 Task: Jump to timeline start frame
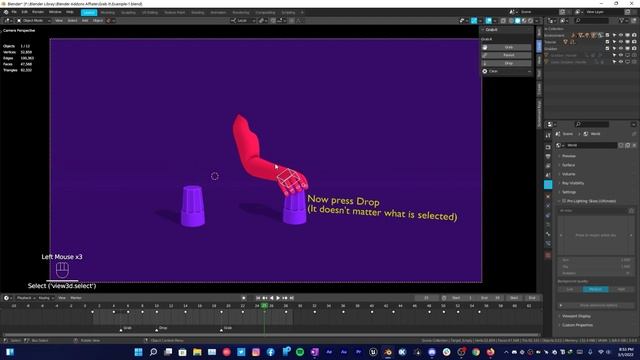click(x=258, y=298)
